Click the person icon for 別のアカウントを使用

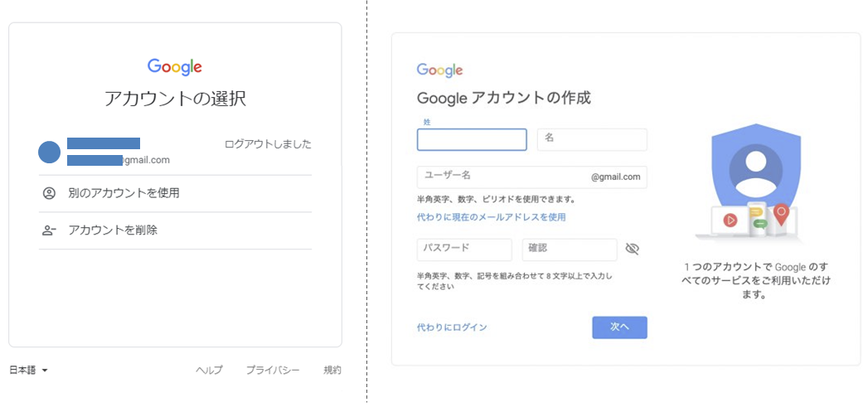coord(49,193)
